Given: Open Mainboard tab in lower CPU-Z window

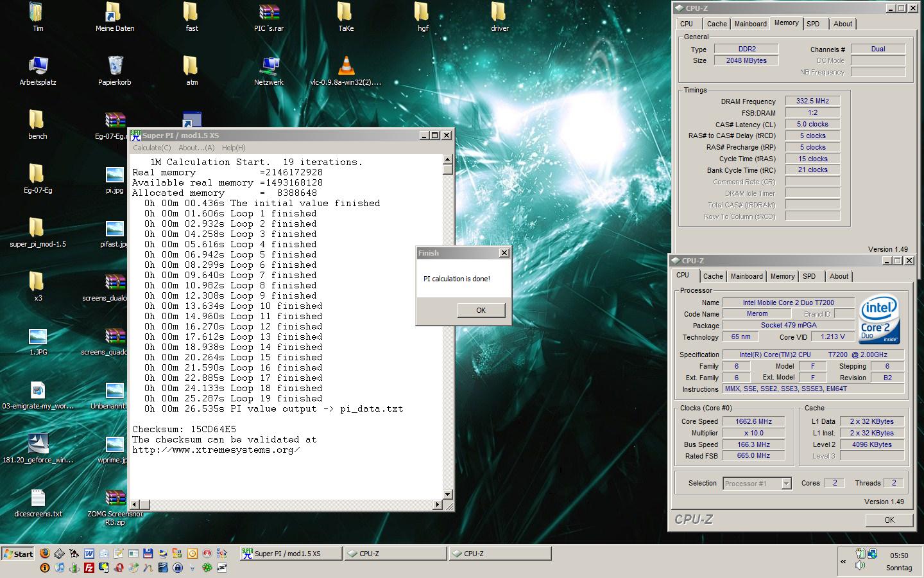Looking at the screenshot, I should point(746,276).
